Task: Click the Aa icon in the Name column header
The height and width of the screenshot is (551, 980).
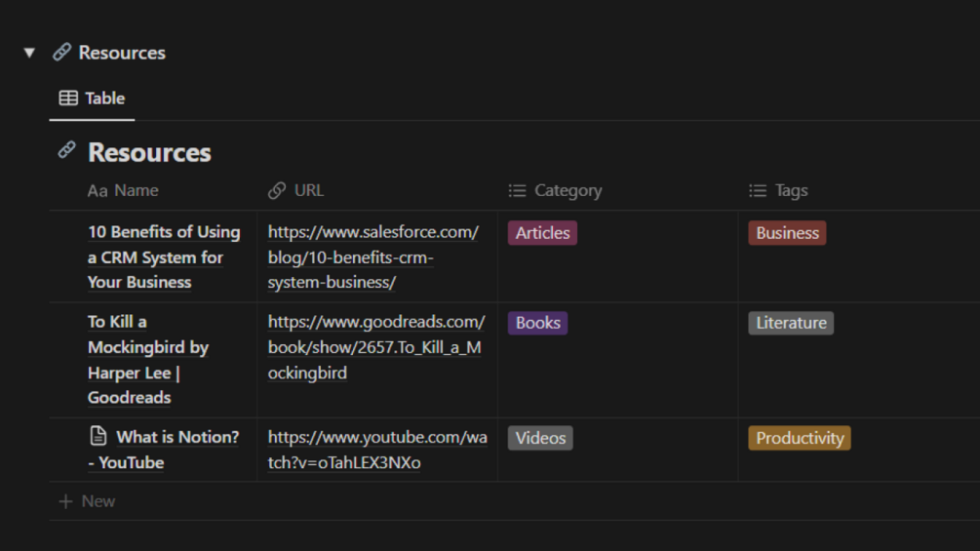Action: pyautogui.click(x=98, y=191)
